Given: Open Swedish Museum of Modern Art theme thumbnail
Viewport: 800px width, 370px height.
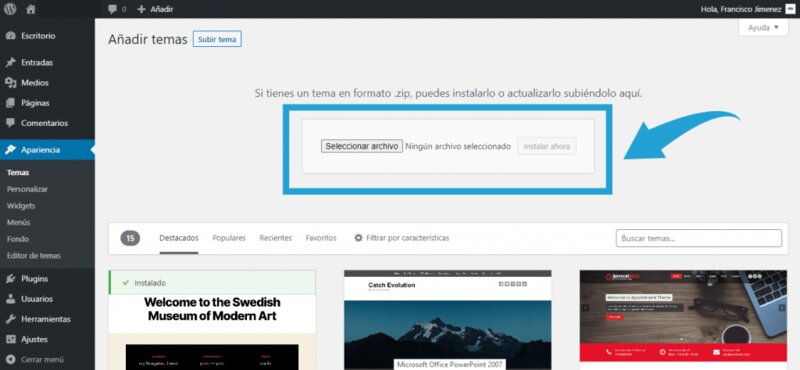Looking at the screenshot, I should click(212, 332).
